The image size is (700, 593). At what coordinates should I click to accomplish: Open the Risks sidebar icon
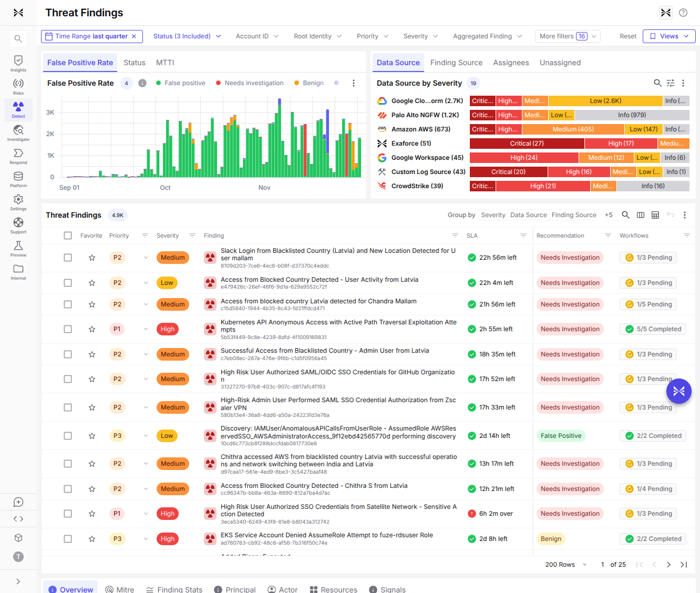pyautogui.click(x=18, y=86)
